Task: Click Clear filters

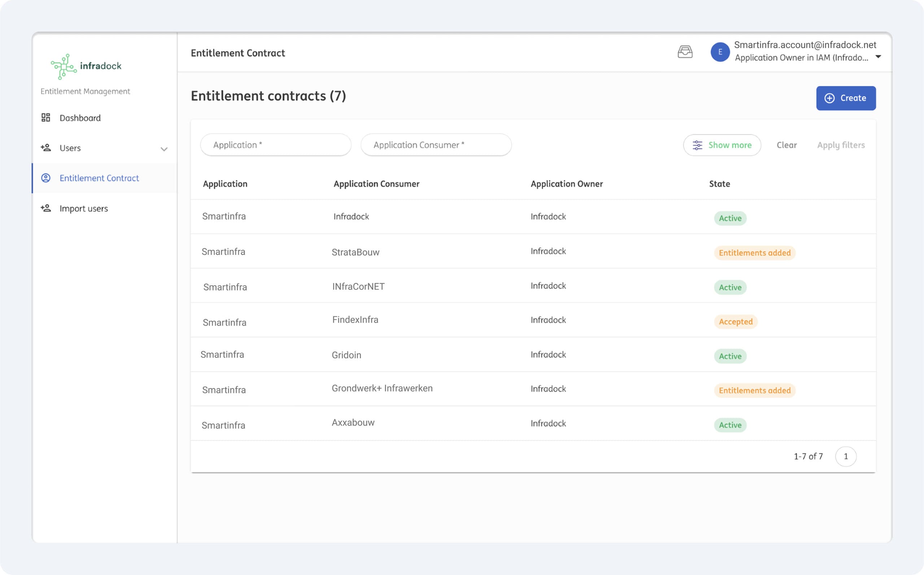Action: tap(786, 145)
